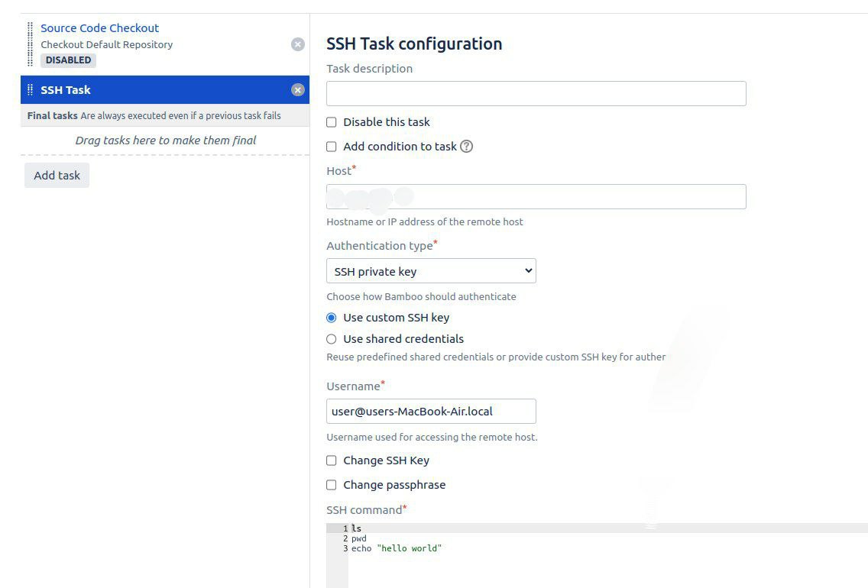Open the Authentication type dropdown
This screenshot has width=868, height=588.
click(x=430, y=270)
